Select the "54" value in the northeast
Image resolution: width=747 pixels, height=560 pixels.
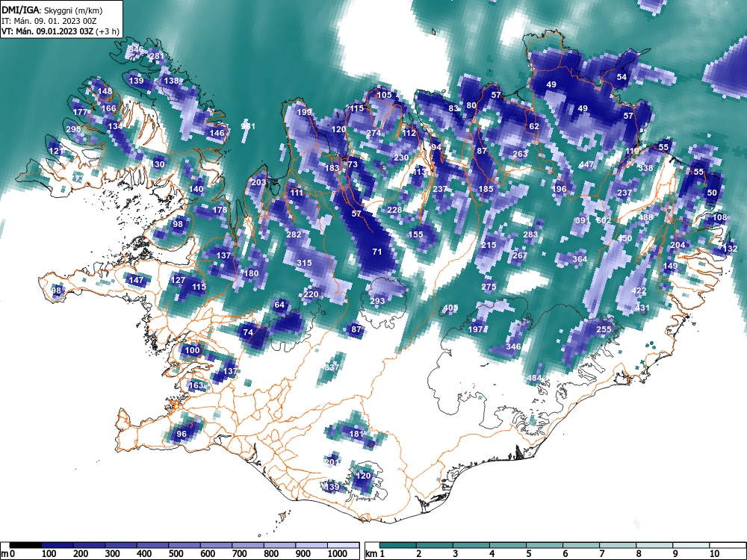point(622,77)
